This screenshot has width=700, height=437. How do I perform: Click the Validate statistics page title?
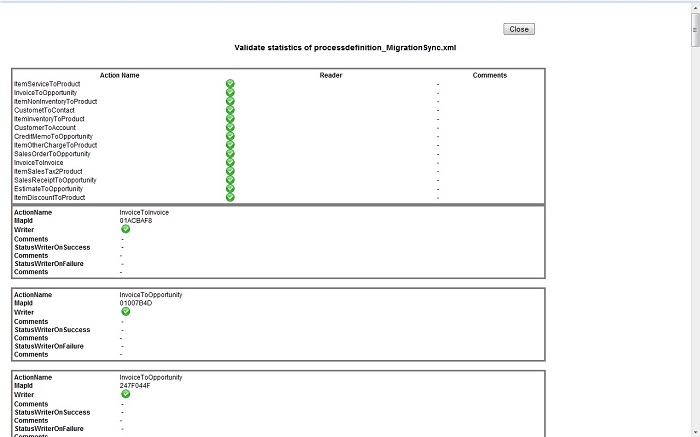tap(345, 47)
